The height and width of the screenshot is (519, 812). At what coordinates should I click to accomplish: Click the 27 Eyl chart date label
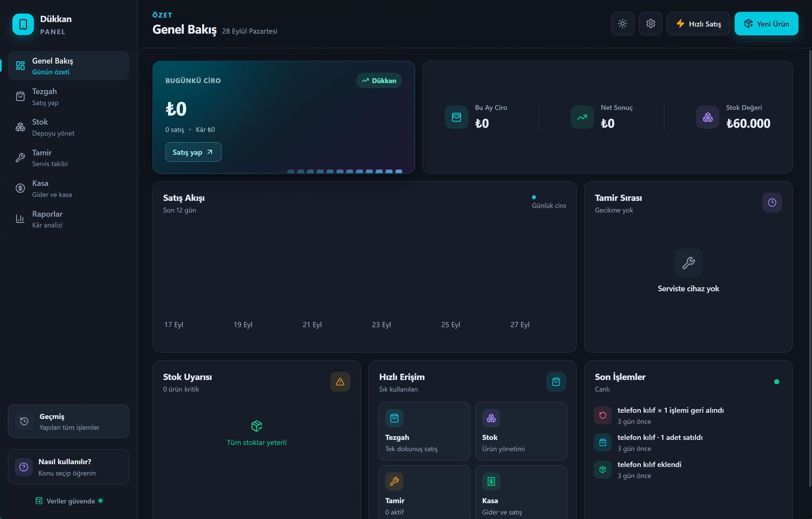(x=519, y=325)
